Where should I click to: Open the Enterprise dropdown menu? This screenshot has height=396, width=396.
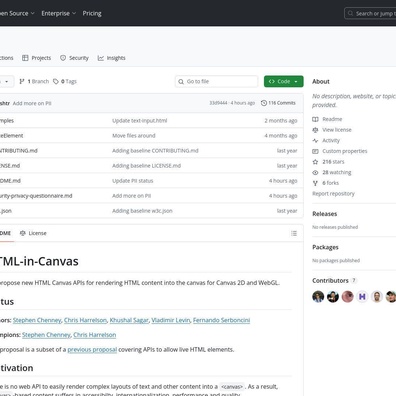click(59, 13)
